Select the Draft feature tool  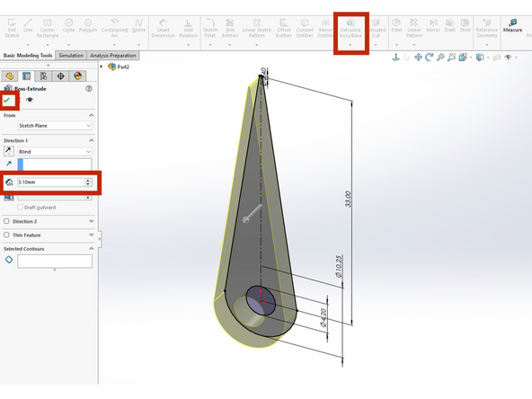449,26
